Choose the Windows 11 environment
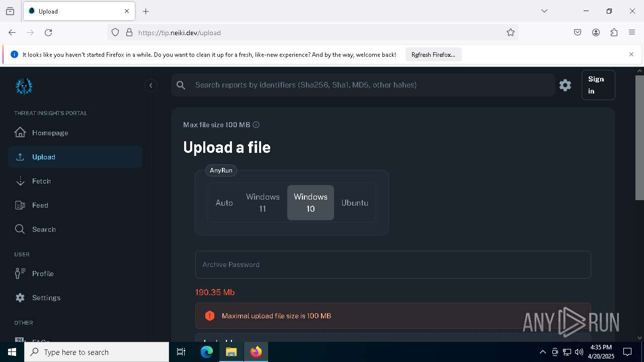 tap(263, 203)
